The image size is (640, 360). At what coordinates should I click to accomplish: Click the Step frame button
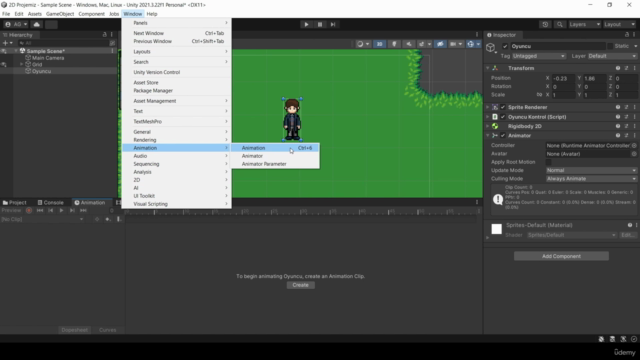[x=333, y=24]
